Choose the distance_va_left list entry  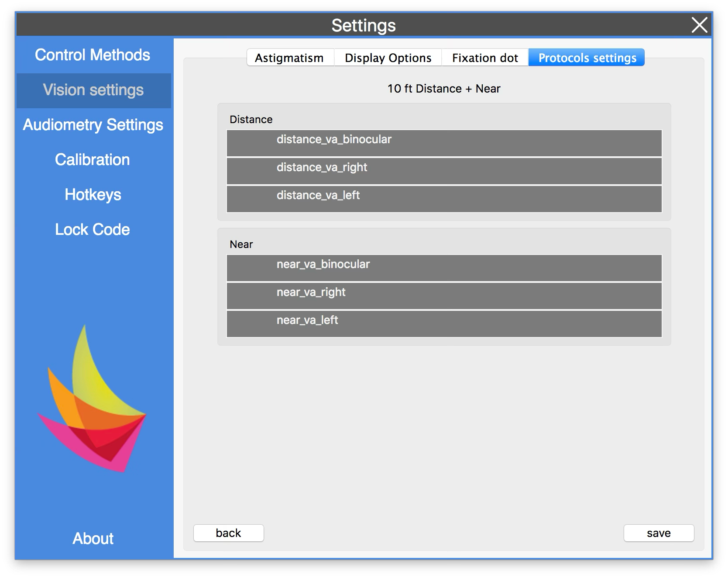[444, 199]
